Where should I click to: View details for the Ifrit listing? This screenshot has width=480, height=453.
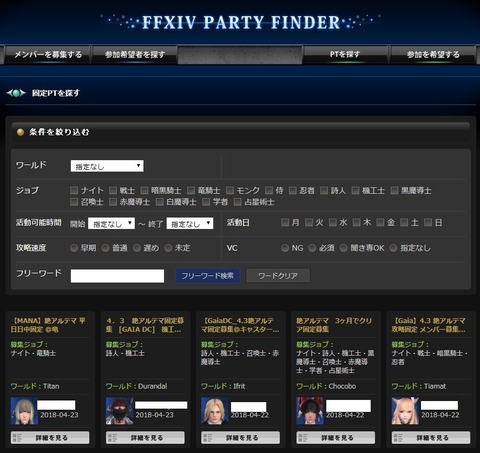click(x=241, y=438)
